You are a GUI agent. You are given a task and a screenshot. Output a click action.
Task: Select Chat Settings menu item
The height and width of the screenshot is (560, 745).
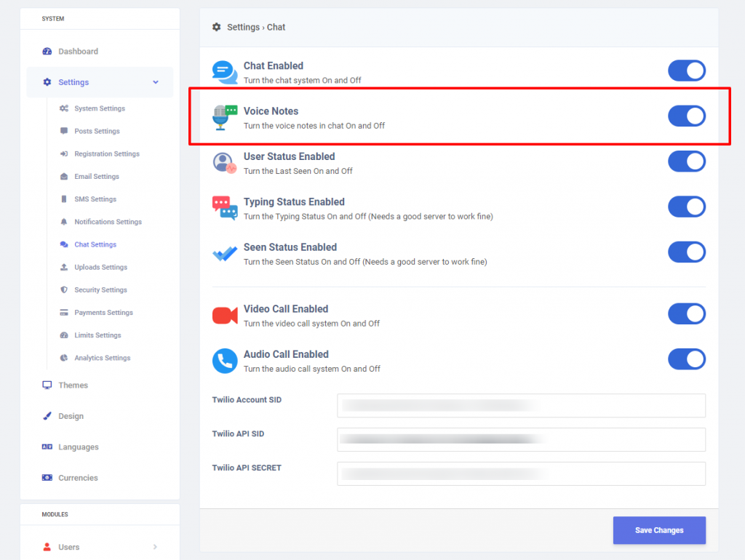point(95,244)
